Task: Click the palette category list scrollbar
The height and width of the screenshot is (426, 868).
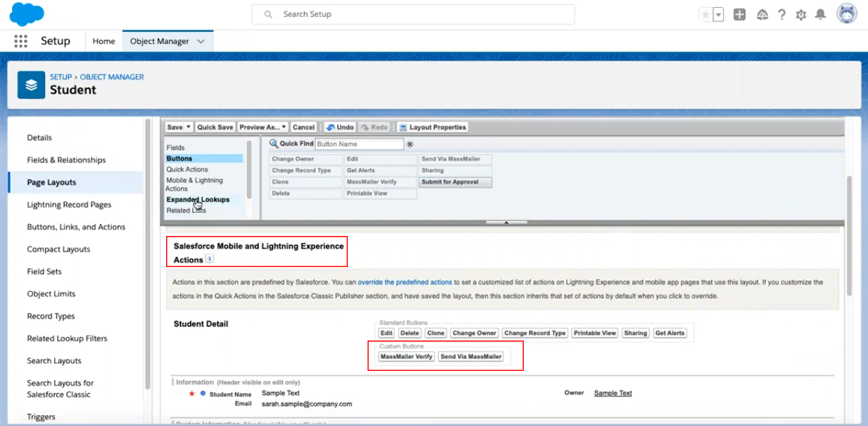Action: [x=249, y=170]
